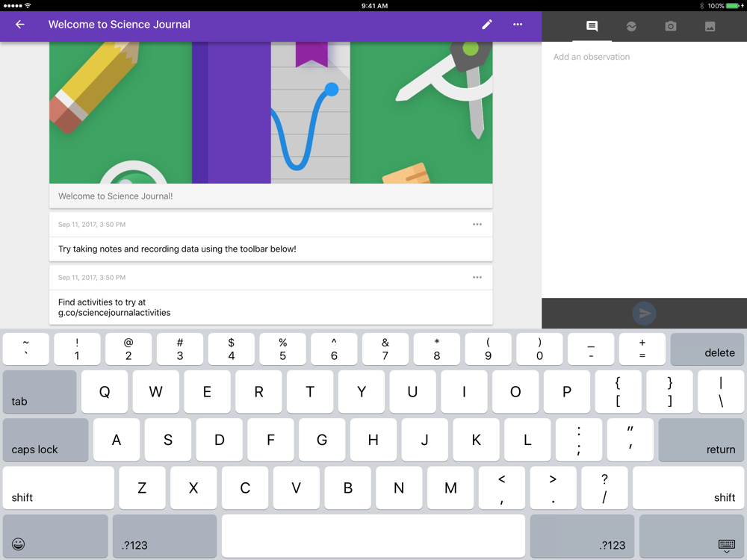Tap the 9:41 AM clock
Image resolution: width=747 pixels, height=560 pixels.
pos(374,6)
